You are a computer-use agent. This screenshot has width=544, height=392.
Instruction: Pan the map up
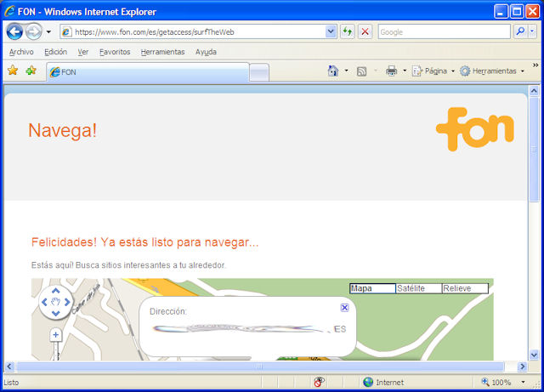(55, 291)
